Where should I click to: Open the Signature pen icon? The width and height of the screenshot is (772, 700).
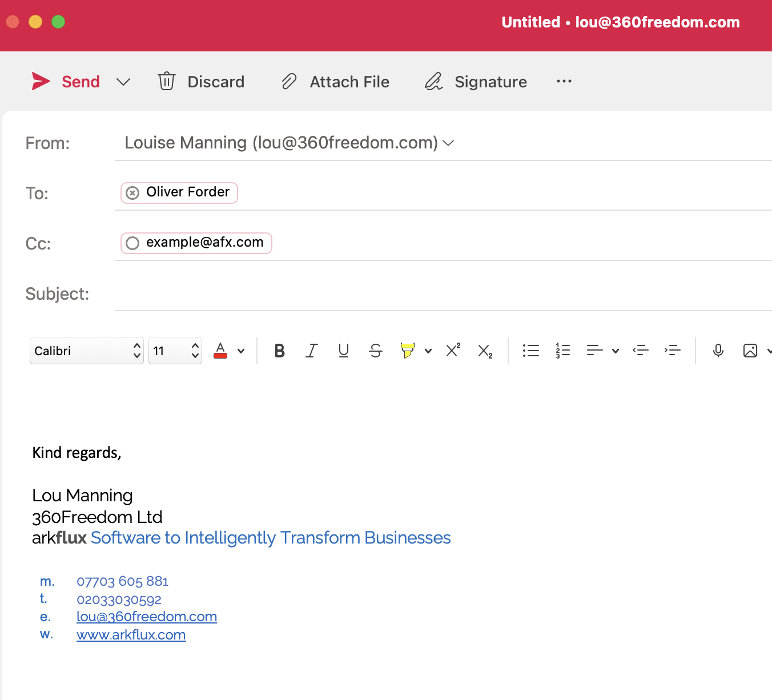point(434,82)
